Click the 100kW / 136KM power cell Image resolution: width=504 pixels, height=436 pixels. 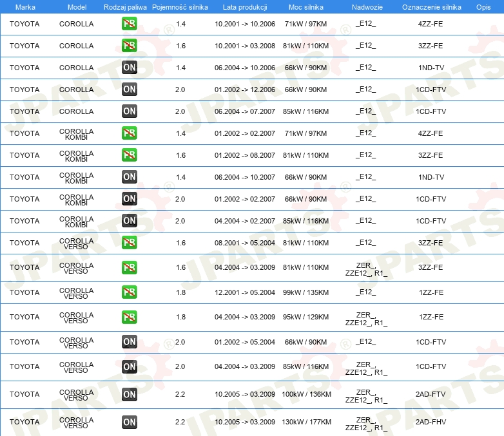[x=306, y=394]
